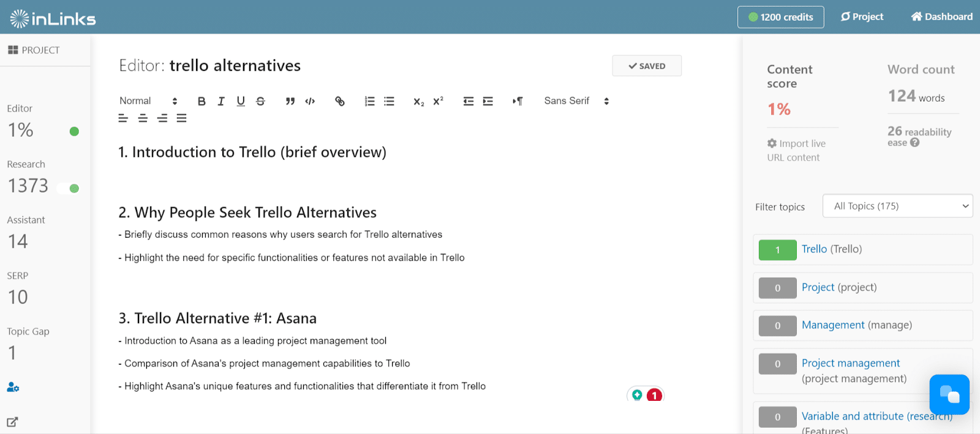Image resolution: width=980 pixels, height=434 pixels.
Task: Click the line 'Briefly discuss common reasons why users search'
Action: 281,234
